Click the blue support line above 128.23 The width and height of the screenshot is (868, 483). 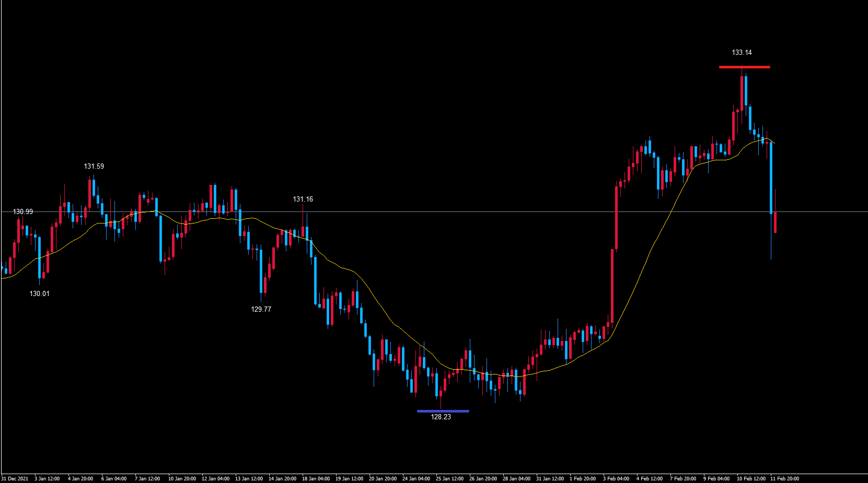(x=443, y=411)
